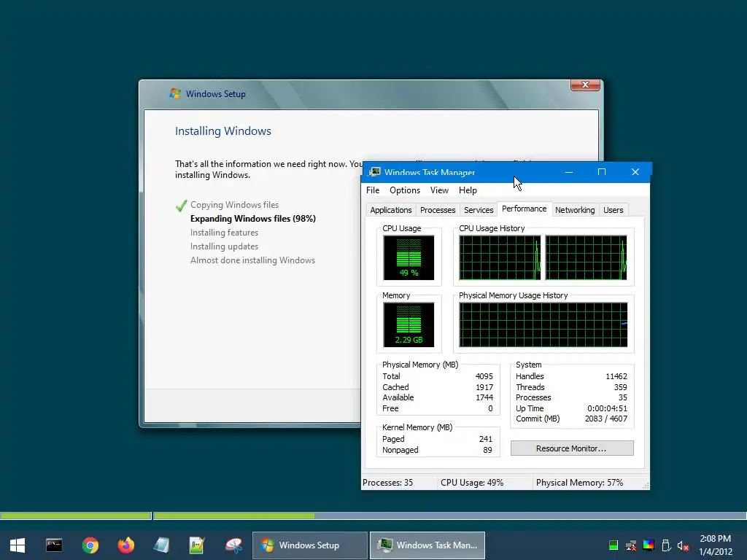This screenshot has width=747, height=560.
Task: Open the Help menu in Task Manager
Action: 468,190
